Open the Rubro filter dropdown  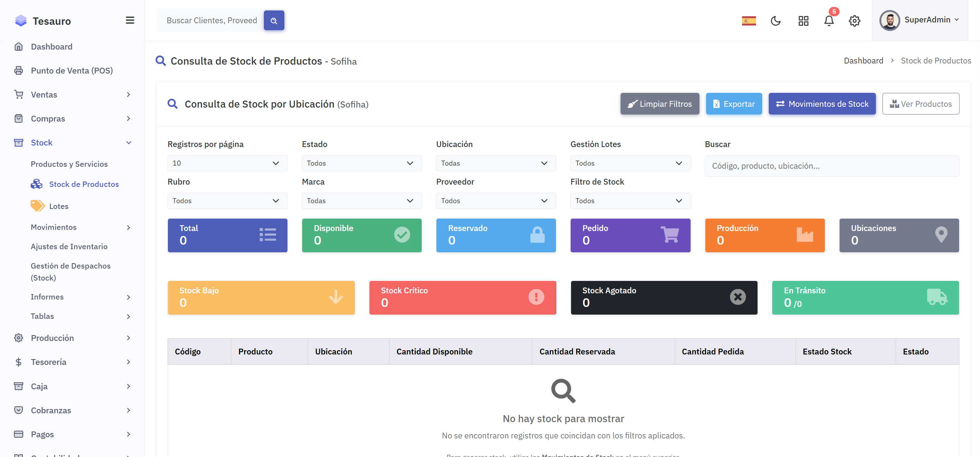(227, 201)
